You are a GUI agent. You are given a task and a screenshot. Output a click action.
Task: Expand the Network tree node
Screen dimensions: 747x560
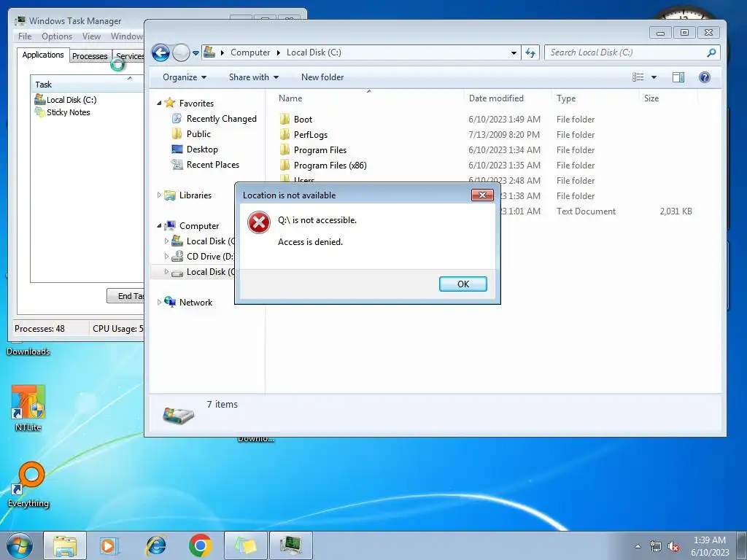pyautogui.click(x=159, y=302)
